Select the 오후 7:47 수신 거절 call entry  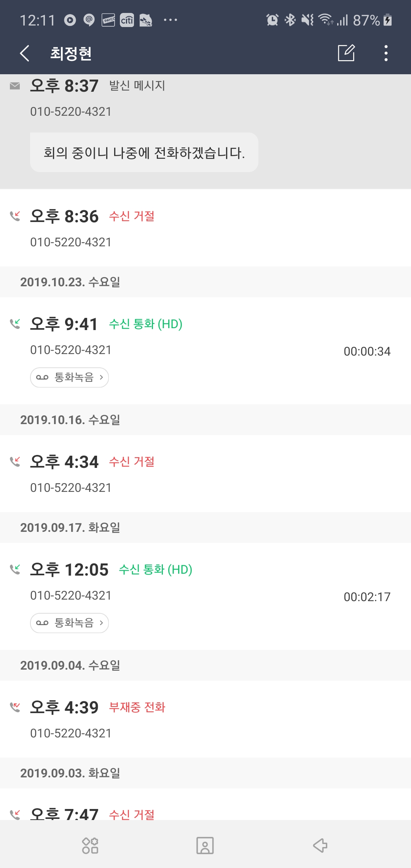click(205, 813)
